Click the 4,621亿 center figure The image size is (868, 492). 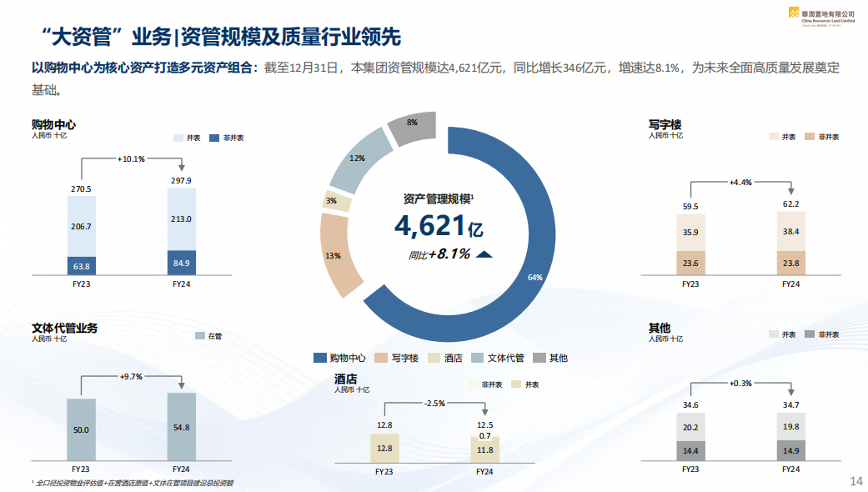438,225
